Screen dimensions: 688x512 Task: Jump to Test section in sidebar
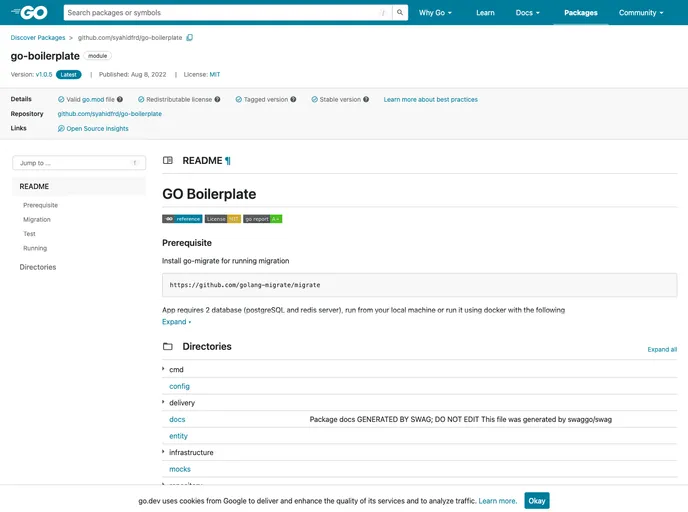point(29,234)
